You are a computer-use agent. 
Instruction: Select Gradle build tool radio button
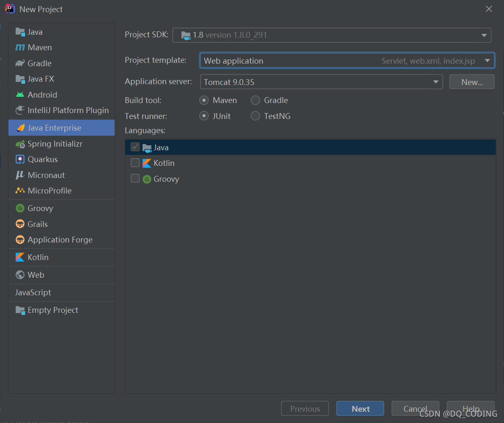point(255,100)
